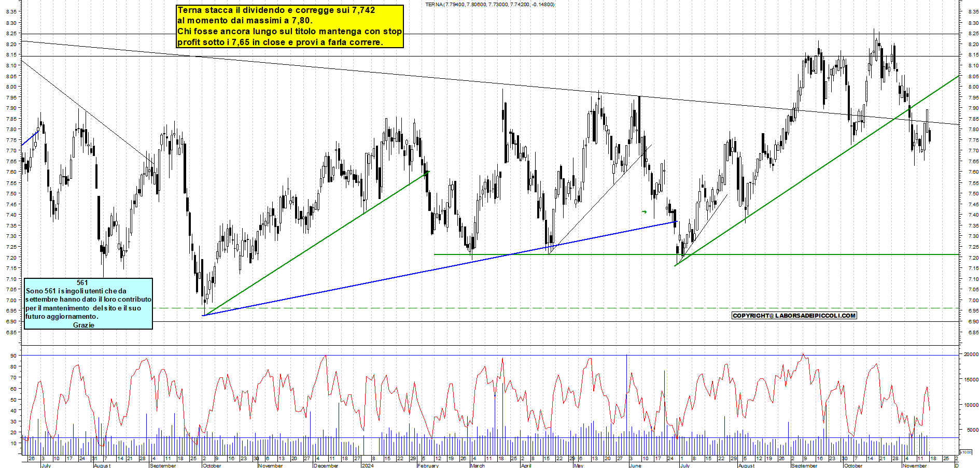Click the x1000 volume multiplier box
The image size is (980, 468).
tap(967, 452)
